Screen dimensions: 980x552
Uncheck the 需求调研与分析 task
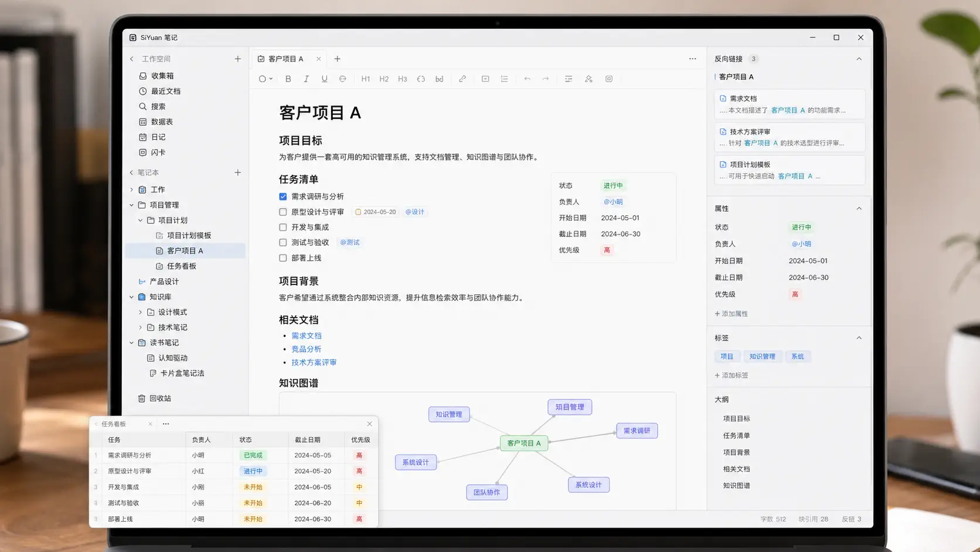[283, 197]
